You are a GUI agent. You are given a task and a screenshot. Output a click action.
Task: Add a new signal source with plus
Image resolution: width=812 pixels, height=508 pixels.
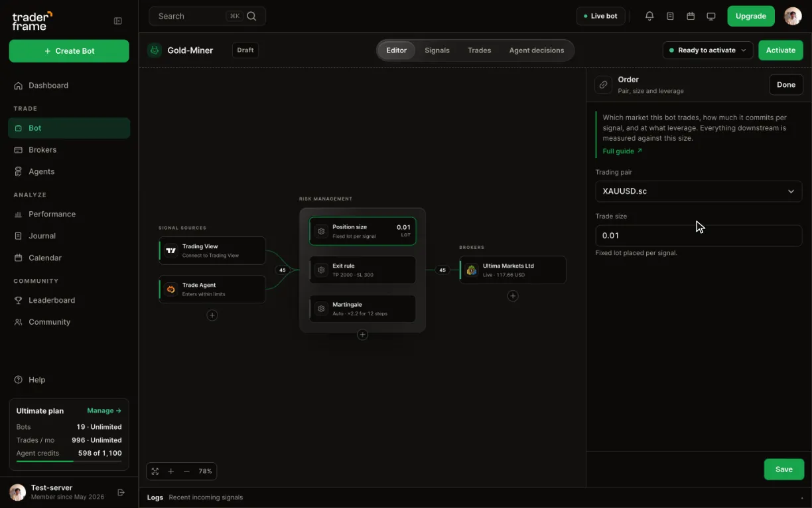click(212, 315)
